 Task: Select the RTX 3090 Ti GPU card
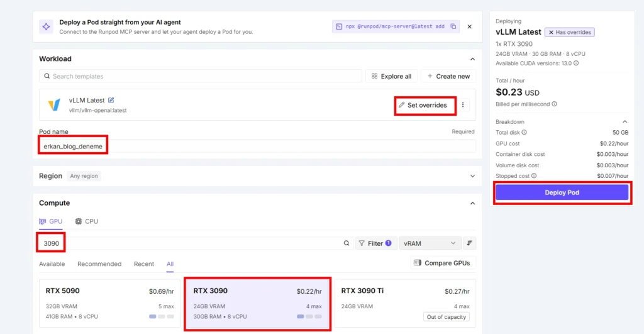[406, 303]
